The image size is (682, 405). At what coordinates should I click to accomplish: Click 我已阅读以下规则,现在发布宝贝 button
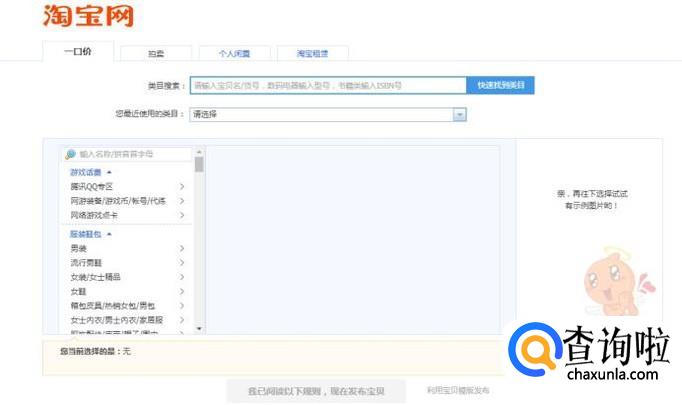(x=316, y=391)
